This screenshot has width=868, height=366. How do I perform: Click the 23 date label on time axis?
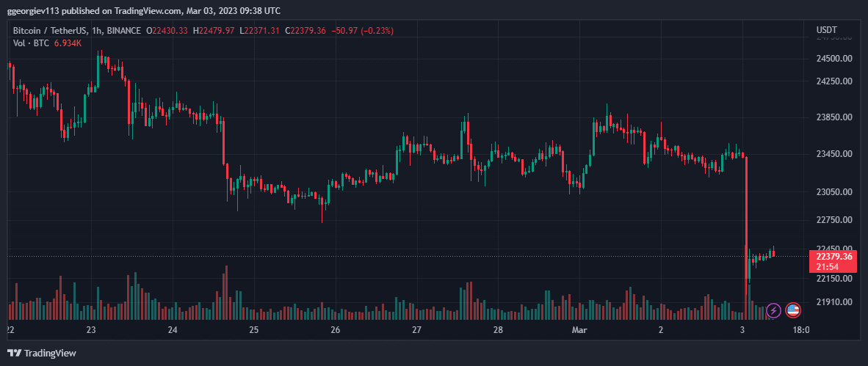click(91, 330)
